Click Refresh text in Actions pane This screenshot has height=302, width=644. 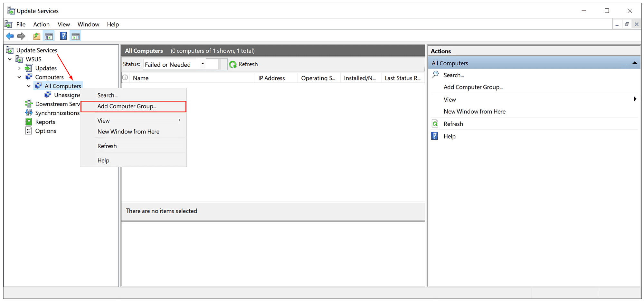point(453,124)
